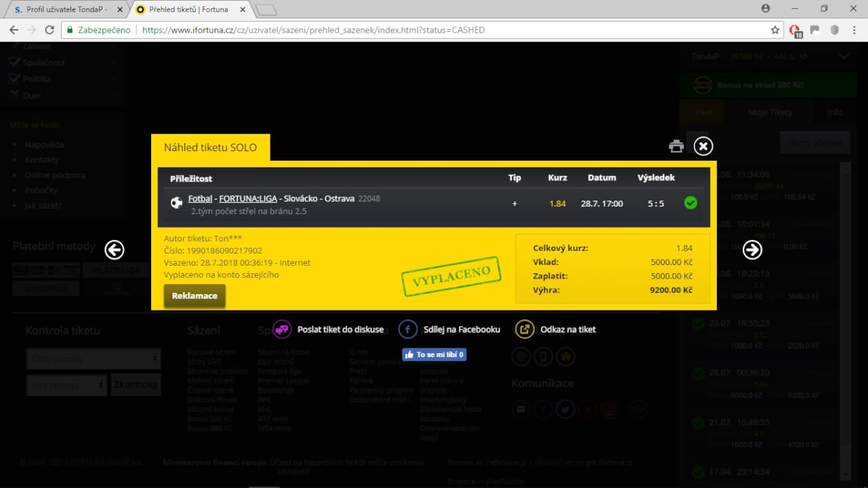Reload the page in the browser
The height and width of the screenshot is (488, 868).
[49, 30]
